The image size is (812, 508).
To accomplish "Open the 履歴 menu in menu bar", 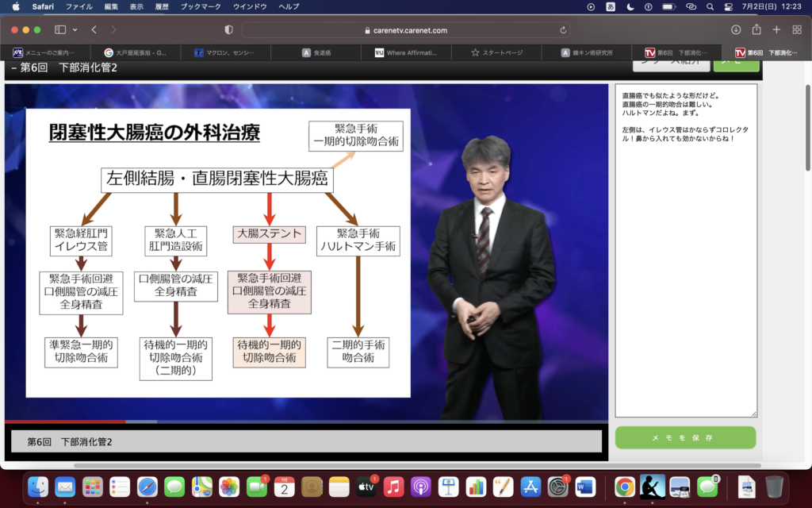I will tap(163, 6).
